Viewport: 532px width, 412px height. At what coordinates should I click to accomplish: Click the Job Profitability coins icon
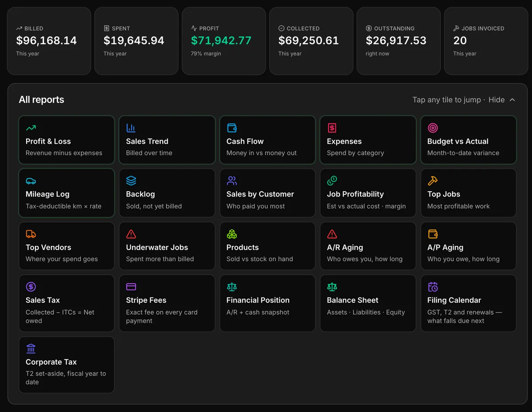[332, 181]
